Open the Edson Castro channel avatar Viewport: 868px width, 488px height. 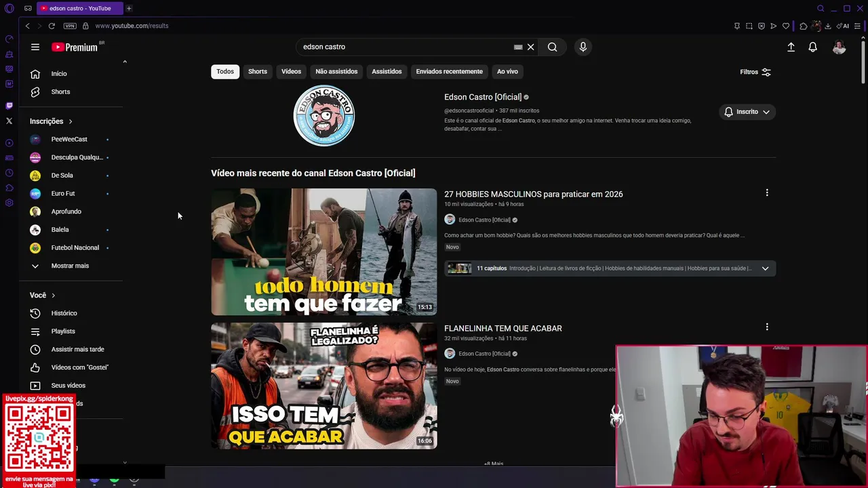tap(323, 115)
